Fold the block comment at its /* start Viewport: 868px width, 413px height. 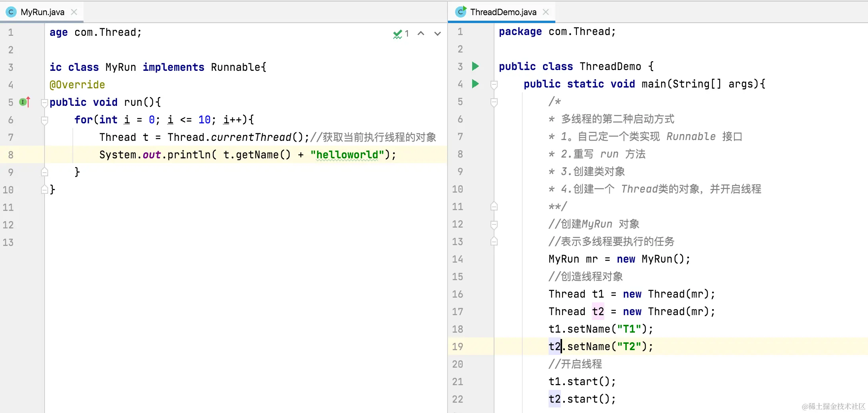pyautogui.click(x=494, y=102)
